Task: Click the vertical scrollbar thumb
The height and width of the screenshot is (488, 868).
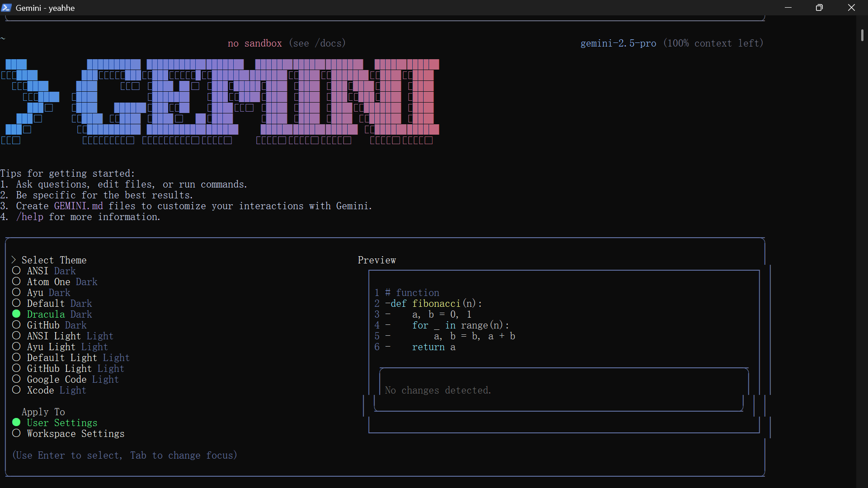Action: click(x=862, y=35)
